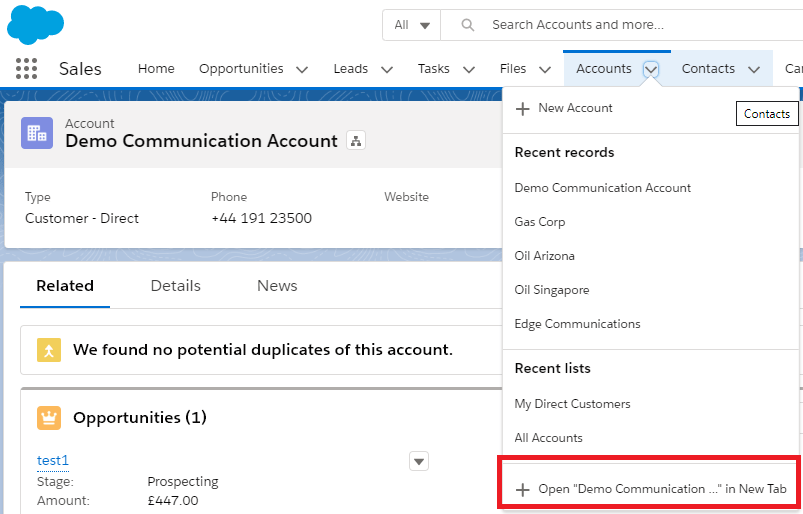The width and height of the screenshot is (803, 514).
Task: Click the Prospecting stage value
Action: click(183, 482)
